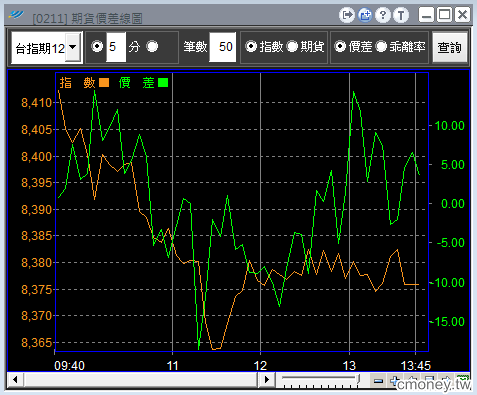Select the 指數 radio button

coord(251,47)
